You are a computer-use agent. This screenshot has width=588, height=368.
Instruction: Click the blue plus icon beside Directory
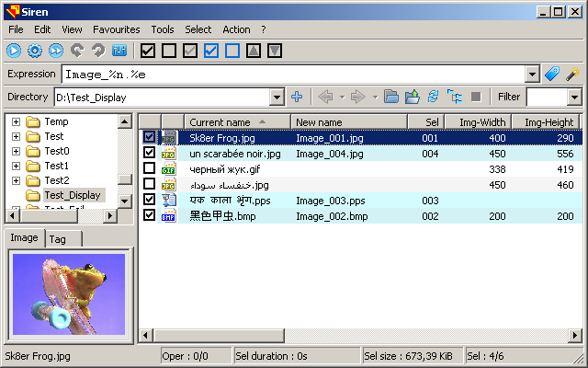[297, 97]
